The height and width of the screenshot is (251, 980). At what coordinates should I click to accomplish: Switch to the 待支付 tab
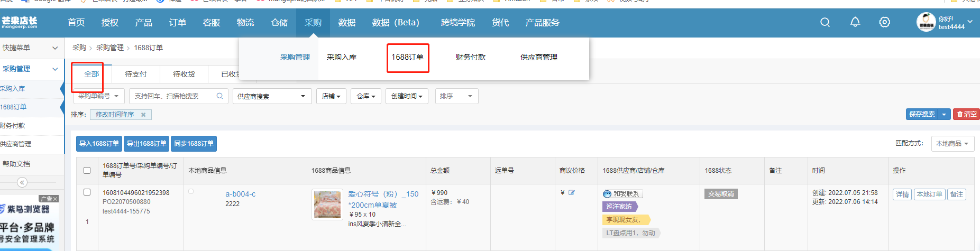click(x=136, y=74)
